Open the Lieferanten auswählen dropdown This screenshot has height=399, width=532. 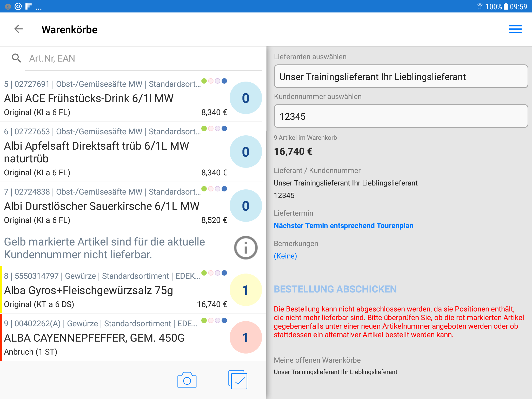(401, 77)
